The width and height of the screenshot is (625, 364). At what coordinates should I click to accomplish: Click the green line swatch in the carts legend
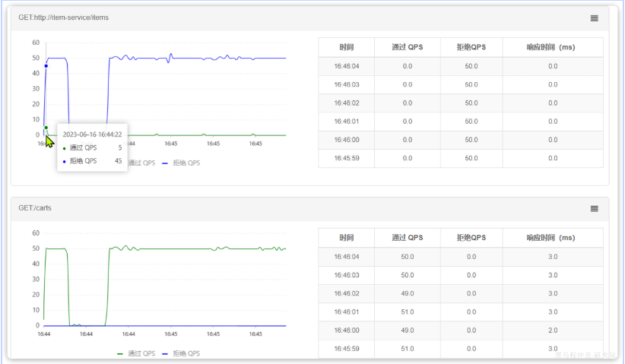[121, 353]
